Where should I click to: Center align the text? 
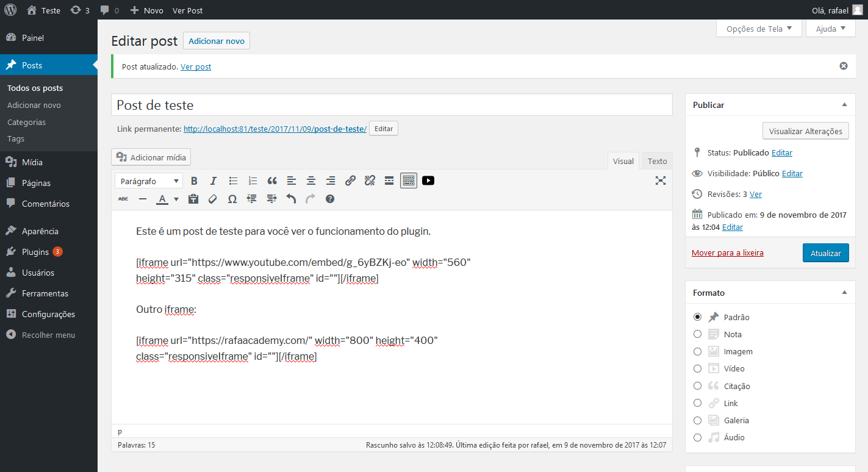click(x=311, y=181)
